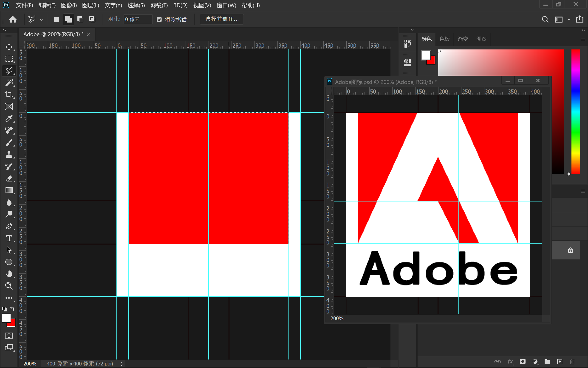Viewport: 588px width, 368px height.
Task: Open the 3D panel cube icon
Action: tap(407, 63)
